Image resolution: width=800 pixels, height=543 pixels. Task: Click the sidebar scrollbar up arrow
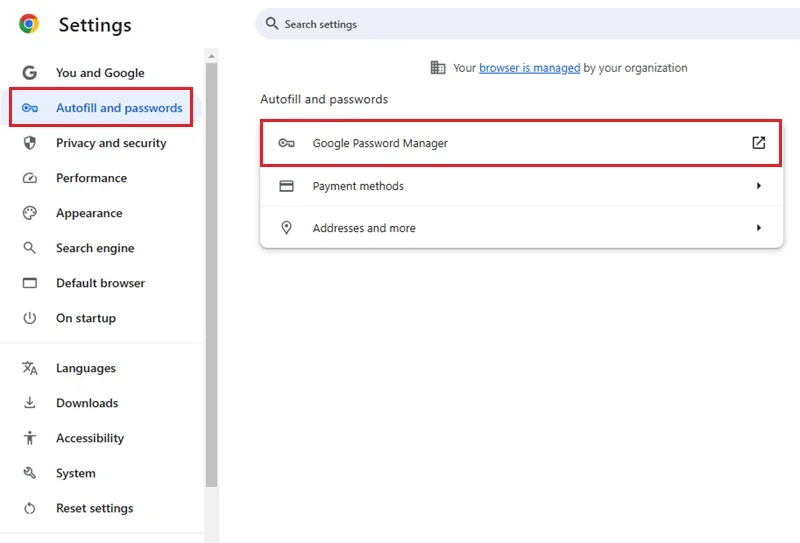pyautogui.click(x=211, y=56)
